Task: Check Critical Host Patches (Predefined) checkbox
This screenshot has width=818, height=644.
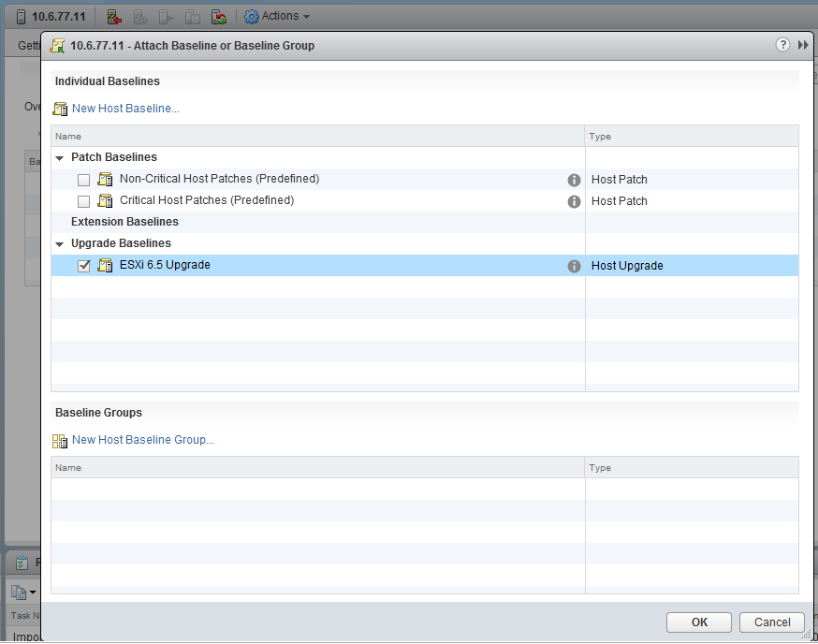Action: (83, 201)
